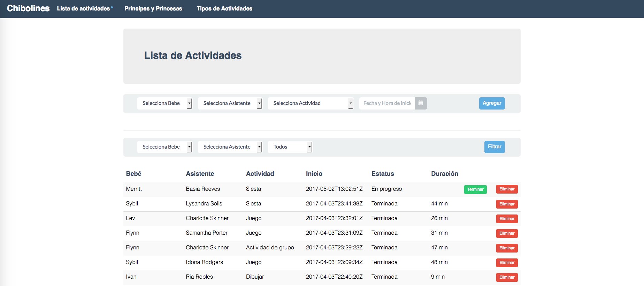Delete Sybil's Juego row with Idona Rodgers
Image resolution: width=644 pixels, height=286 pixels.
point(507,263)
